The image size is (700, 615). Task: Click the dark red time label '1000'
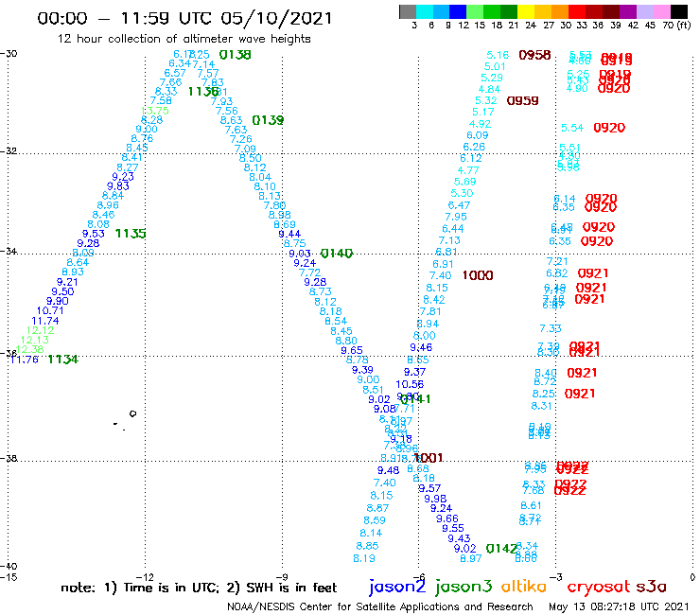point(478,275)
